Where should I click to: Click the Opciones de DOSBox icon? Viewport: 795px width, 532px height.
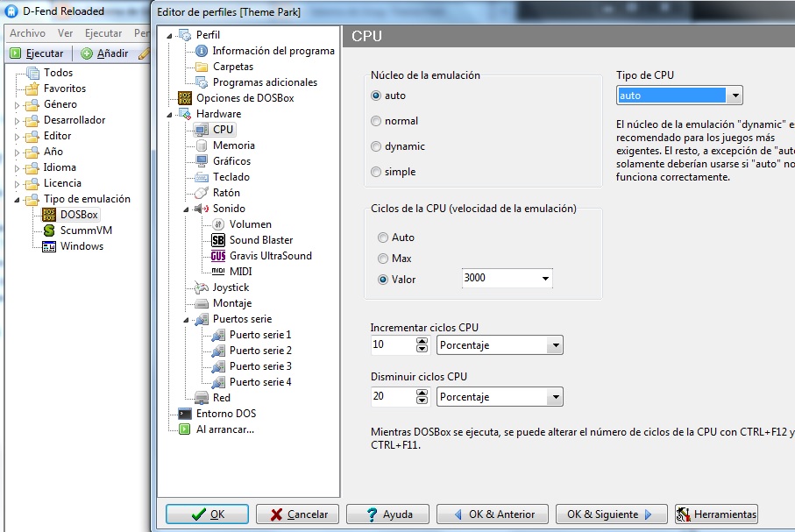[x=185, y=98]
